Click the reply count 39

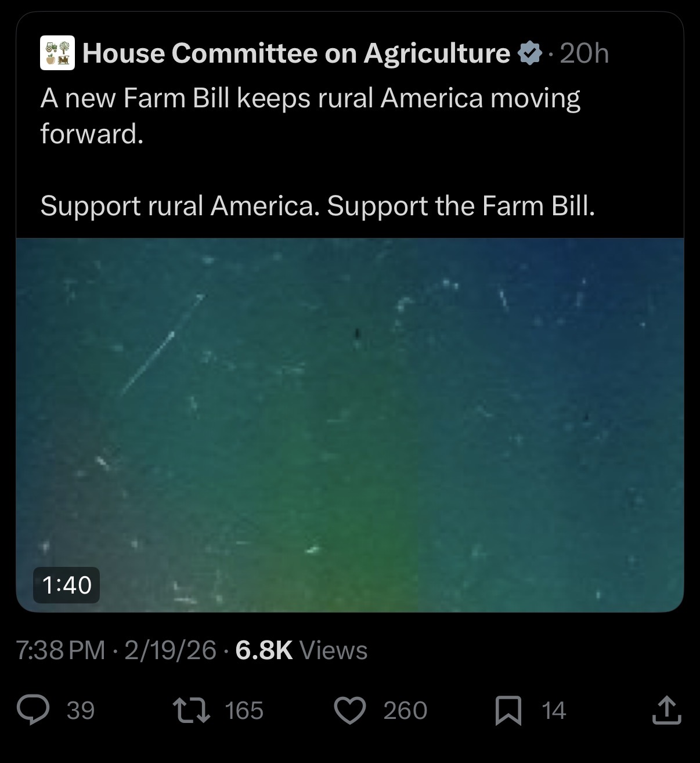point(81,710)
